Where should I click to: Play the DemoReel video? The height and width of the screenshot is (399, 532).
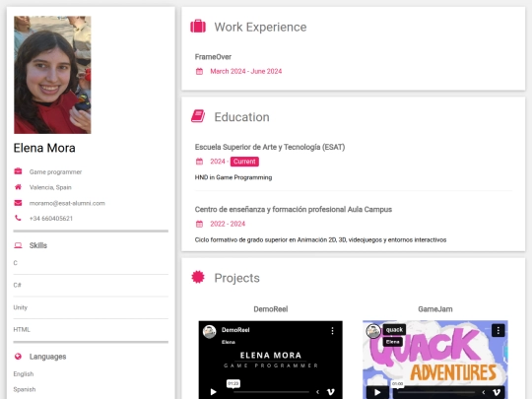(213, 392)
